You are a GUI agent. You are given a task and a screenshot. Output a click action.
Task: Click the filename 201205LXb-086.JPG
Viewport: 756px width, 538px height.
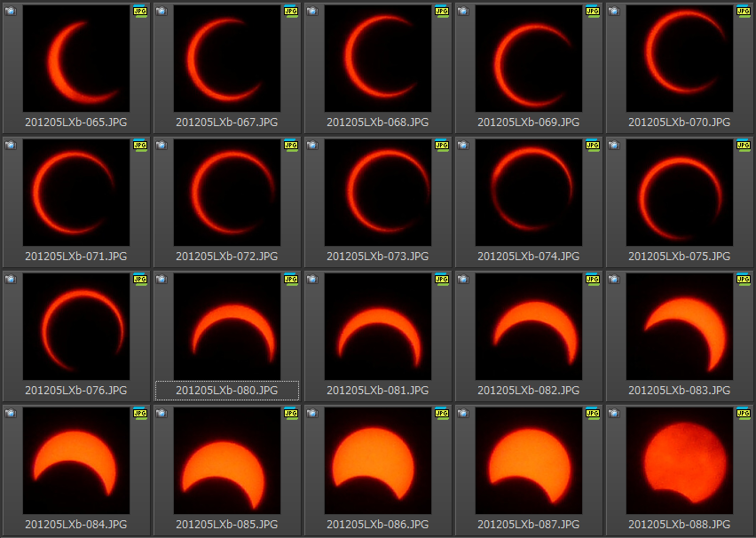[x=378, y=525]
